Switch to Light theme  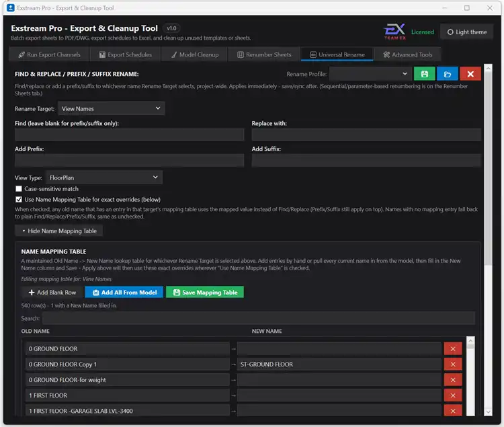point(467,32)
